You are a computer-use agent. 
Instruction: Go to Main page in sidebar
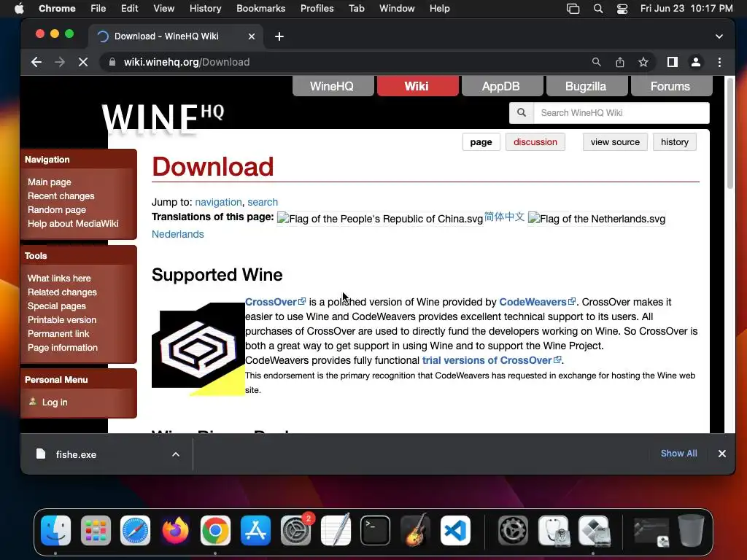(x=49, y=182)
